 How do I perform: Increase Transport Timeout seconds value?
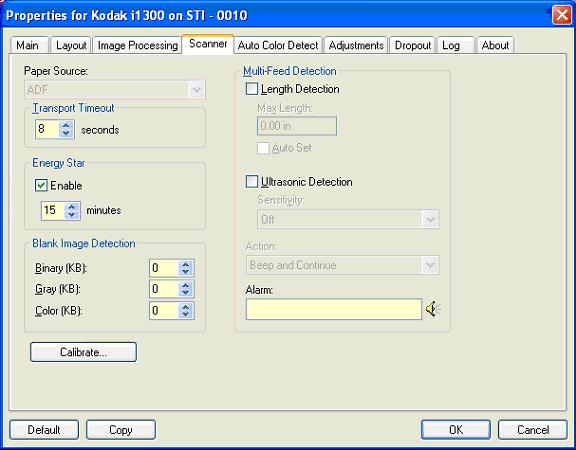[66, 125]
